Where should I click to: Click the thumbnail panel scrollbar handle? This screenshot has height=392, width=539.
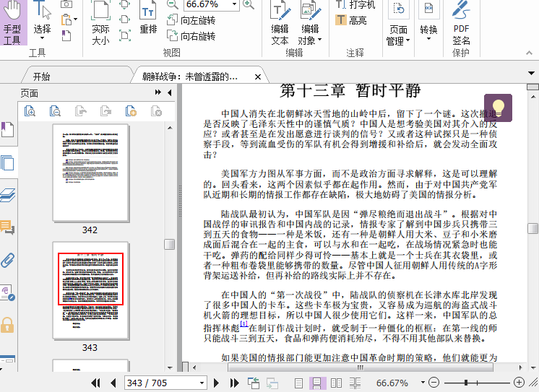170,244
